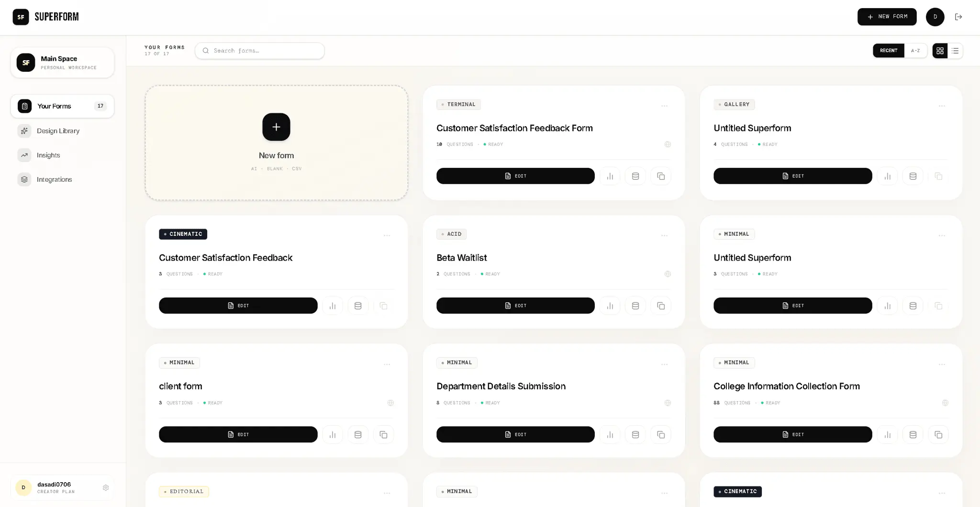The width and height of the screenshot is (980, 507).
Task: Open responses database for Department Details Submission
Action: click(635, 434)
